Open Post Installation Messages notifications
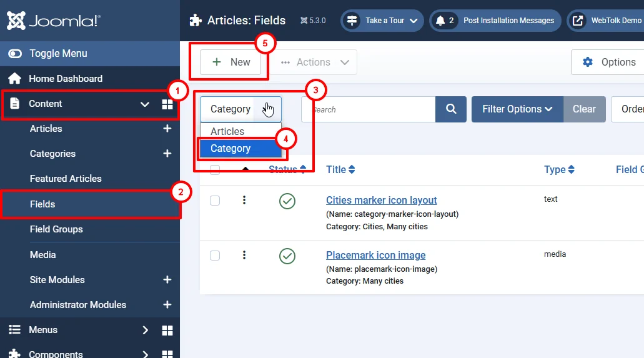This screenshot has width=644, height=358. click(495, 21)
